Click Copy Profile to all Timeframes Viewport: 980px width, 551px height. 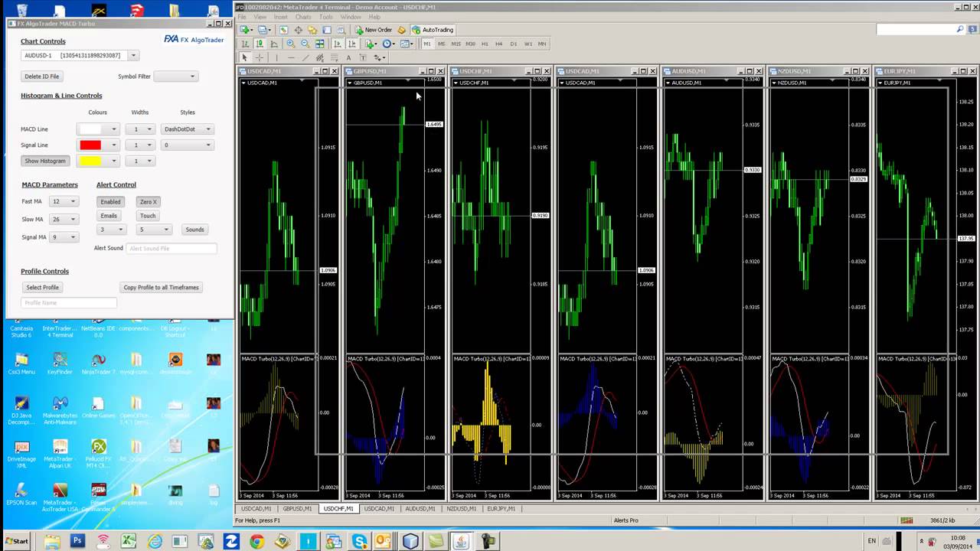(161, 287)
